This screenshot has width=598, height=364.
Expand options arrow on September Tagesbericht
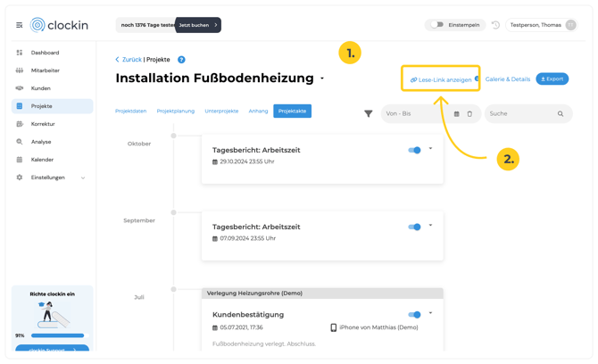pos(430,225)
